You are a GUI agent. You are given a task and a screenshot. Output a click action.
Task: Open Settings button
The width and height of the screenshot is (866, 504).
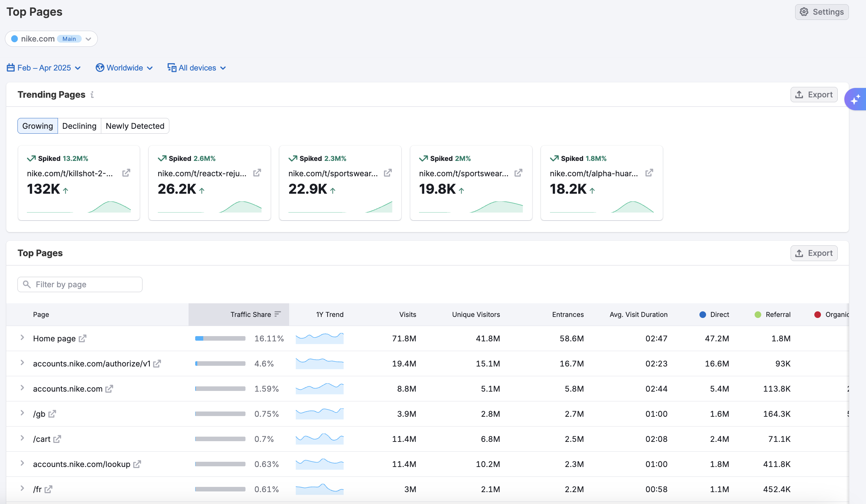pyautogui.click(x=822, y=12)
